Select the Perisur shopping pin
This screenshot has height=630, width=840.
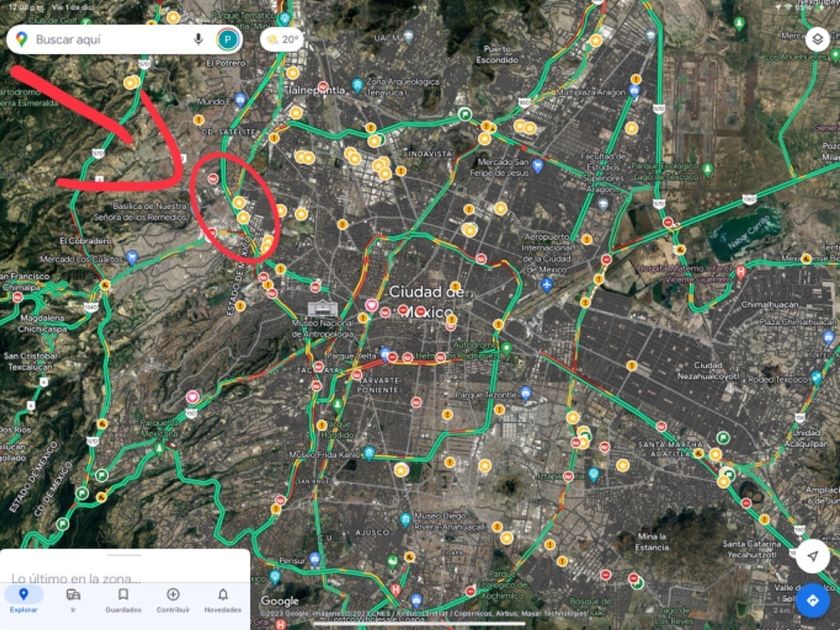(x=315, y=559)
